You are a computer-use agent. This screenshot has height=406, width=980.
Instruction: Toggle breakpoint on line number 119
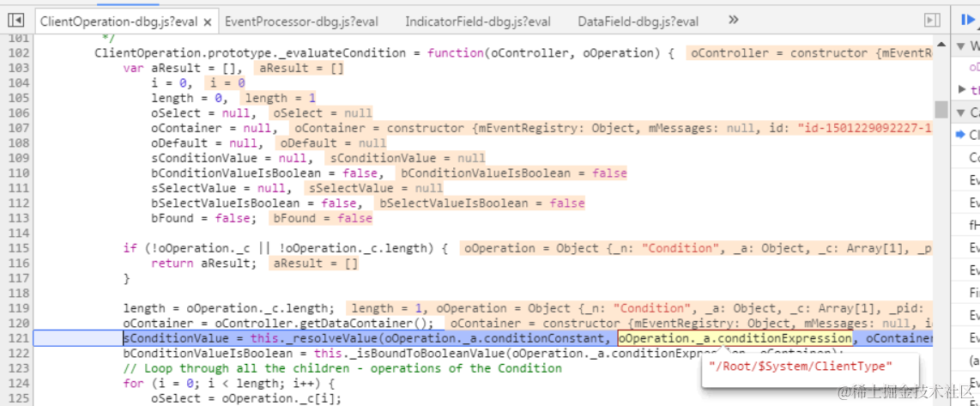coord(19,308)
